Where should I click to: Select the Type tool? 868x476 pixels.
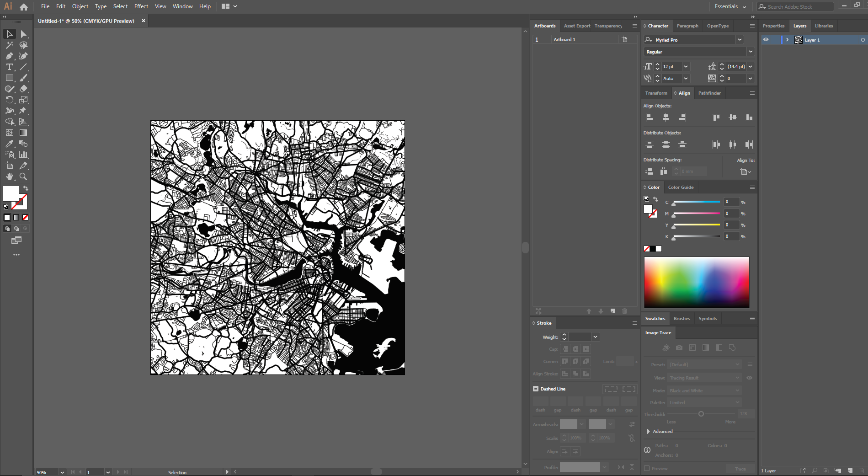(x=10, y=67)
